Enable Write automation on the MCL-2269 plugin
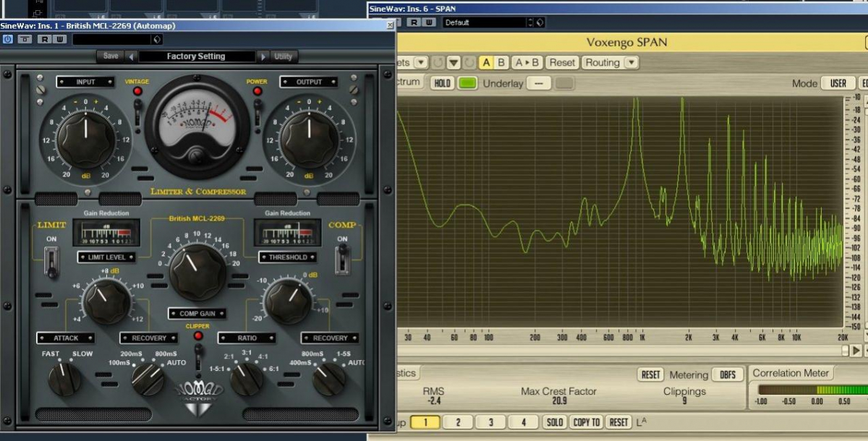 pyautogui.click(x=59, y=39)
